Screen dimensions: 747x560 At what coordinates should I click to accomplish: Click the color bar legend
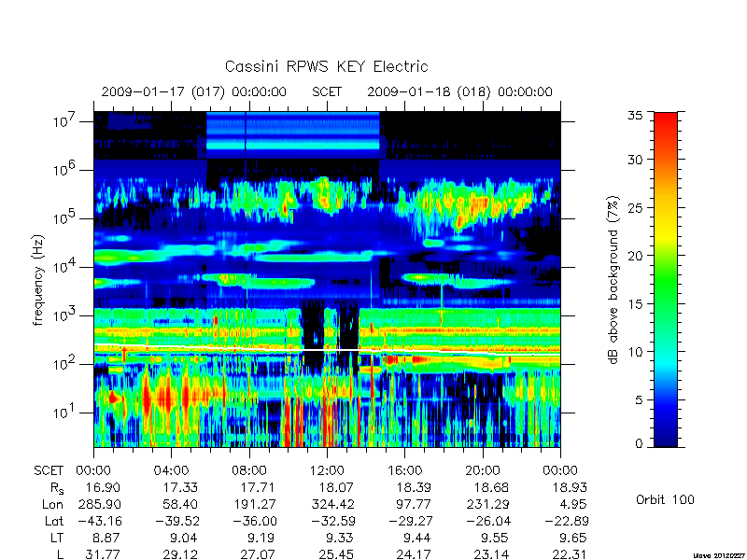coord(666,279)
